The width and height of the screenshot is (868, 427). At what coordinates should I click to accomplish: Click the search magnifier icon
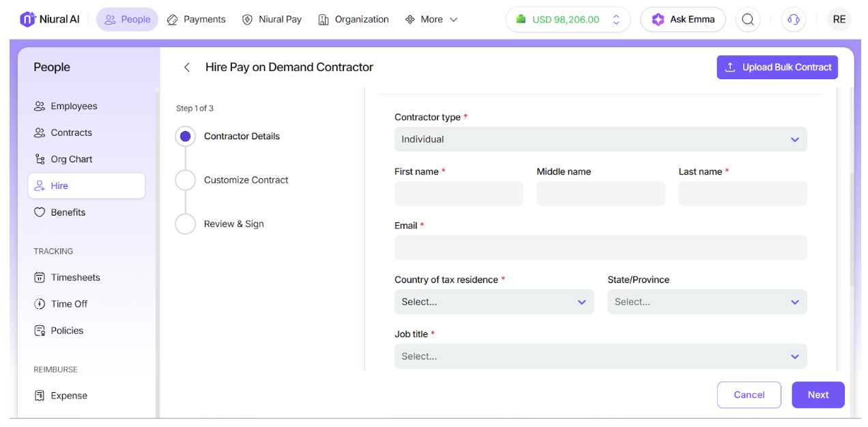click(748, 20)
